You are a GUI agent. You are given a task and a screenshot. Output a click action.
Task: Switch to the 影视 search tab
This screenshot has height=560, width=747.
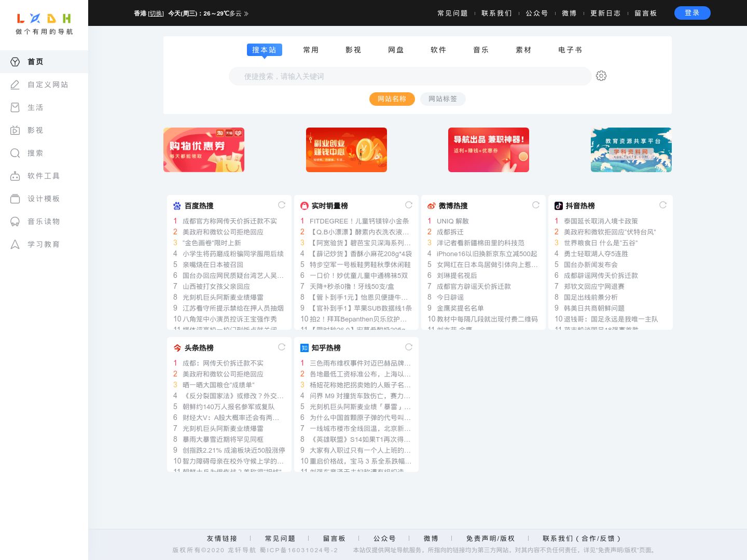353,50
